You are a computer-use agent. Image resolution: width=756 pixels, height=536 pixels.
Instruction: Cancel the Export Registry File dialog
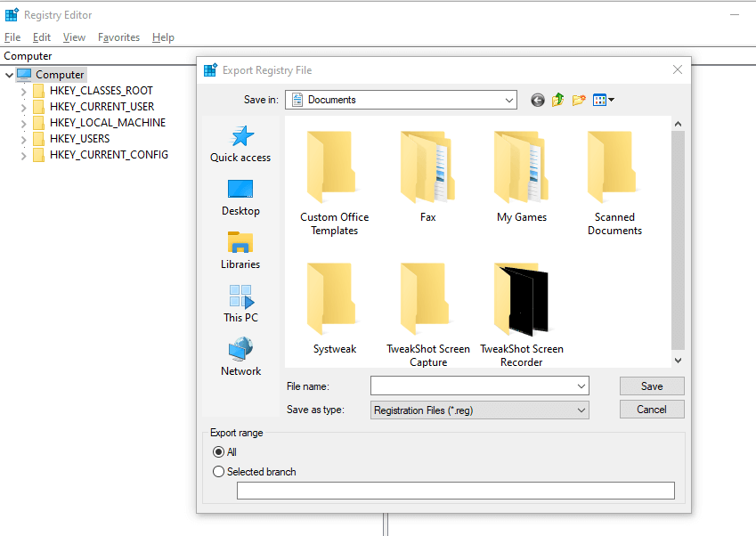pos(652,410)
